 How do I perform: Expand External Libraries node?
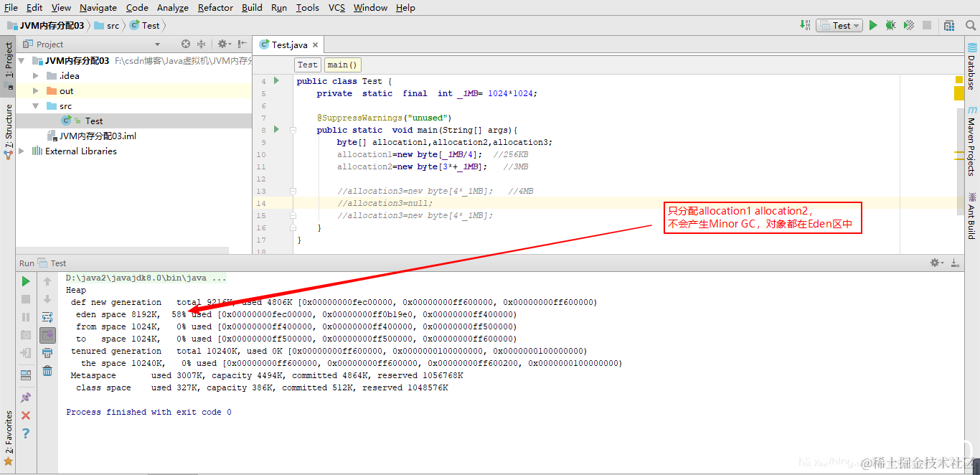click(22, 151)
